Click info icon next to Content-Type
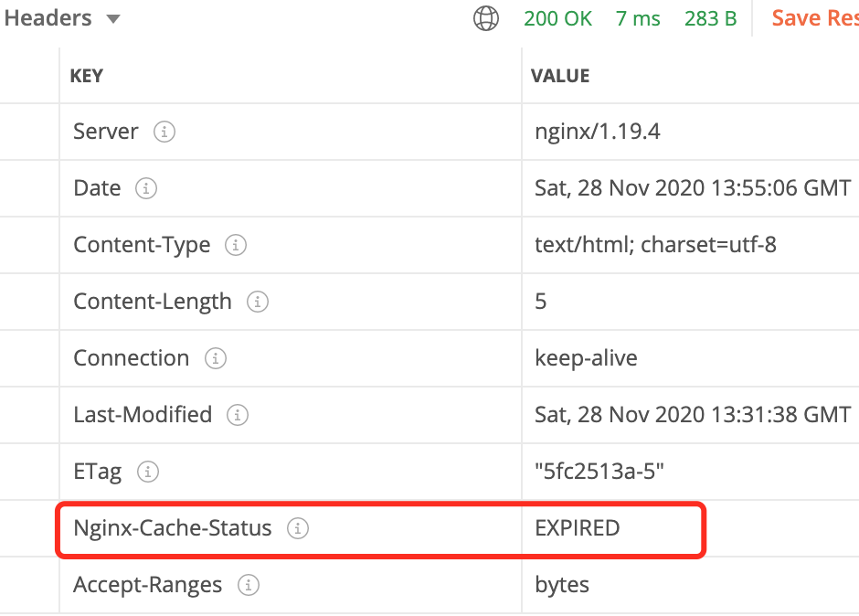This screenshot has height=616, width=859. (236, 245)
